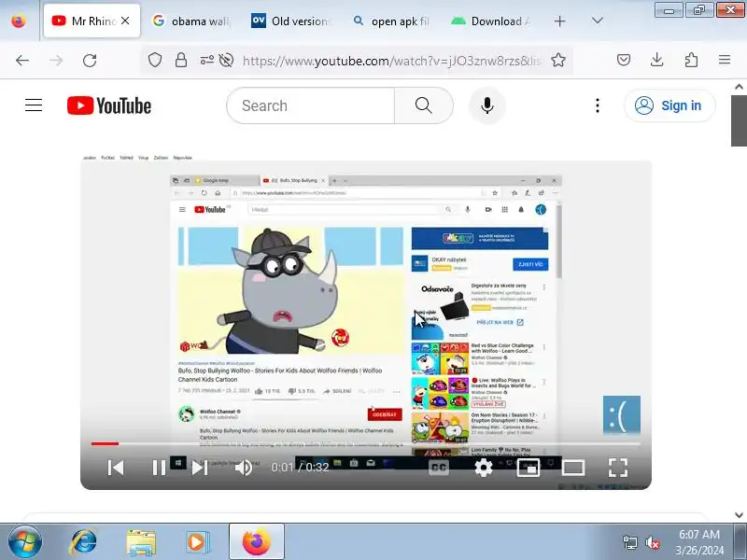The image size is (747, 560).
Task: Click the Firefox back arrow button
Action: [21, 60]
